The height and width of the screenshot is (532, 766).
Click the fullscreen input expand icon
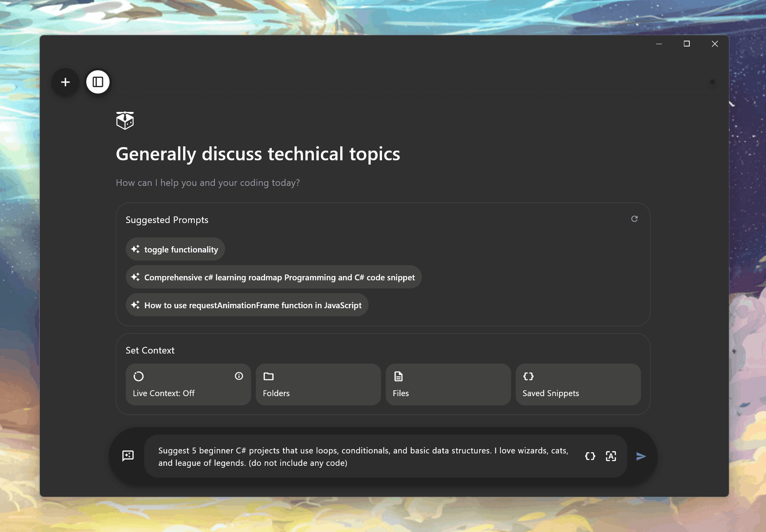pos(610,456)
